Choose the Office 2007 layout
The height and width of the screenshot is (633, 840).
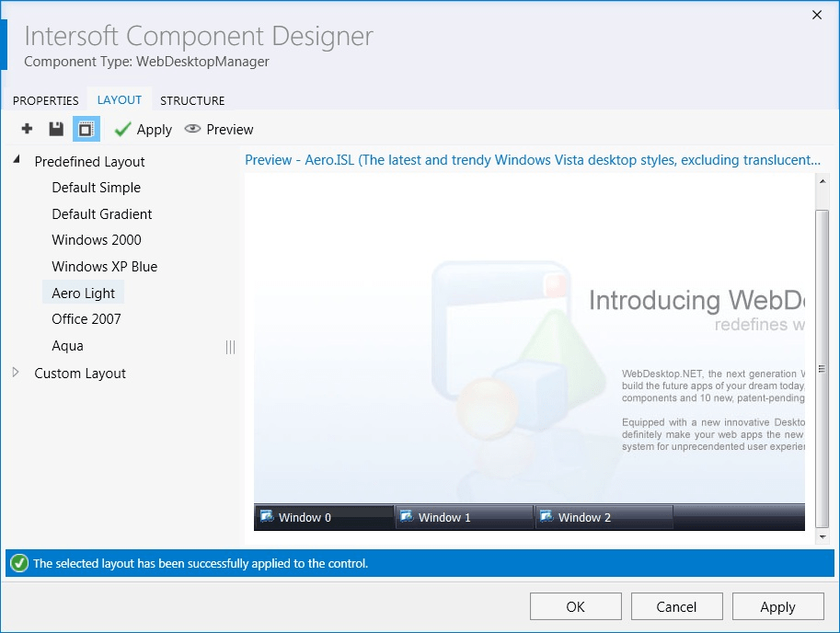tap(86, 319)
